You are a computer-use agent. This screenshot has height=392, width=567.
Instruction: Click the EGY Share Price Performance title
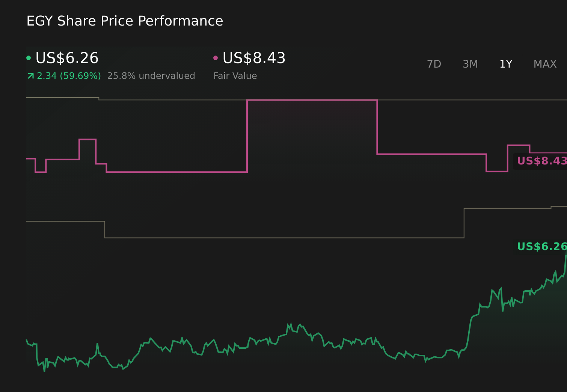point(125,21)
